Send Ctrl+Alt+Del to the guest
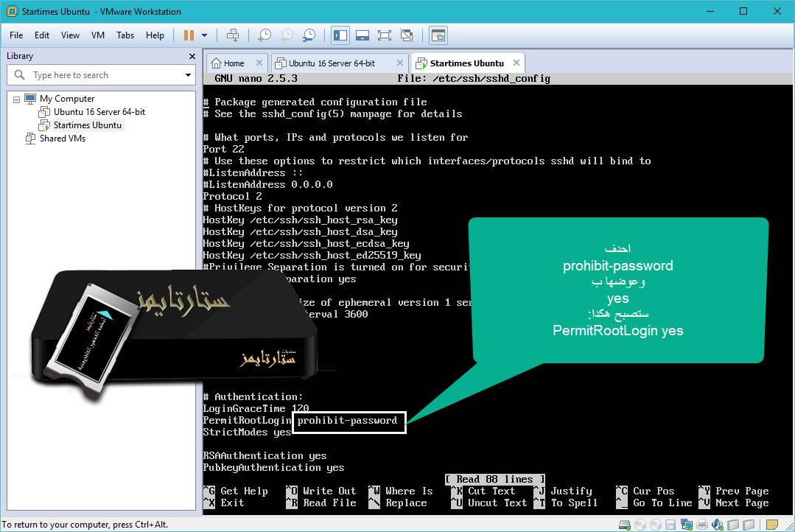 235,35
